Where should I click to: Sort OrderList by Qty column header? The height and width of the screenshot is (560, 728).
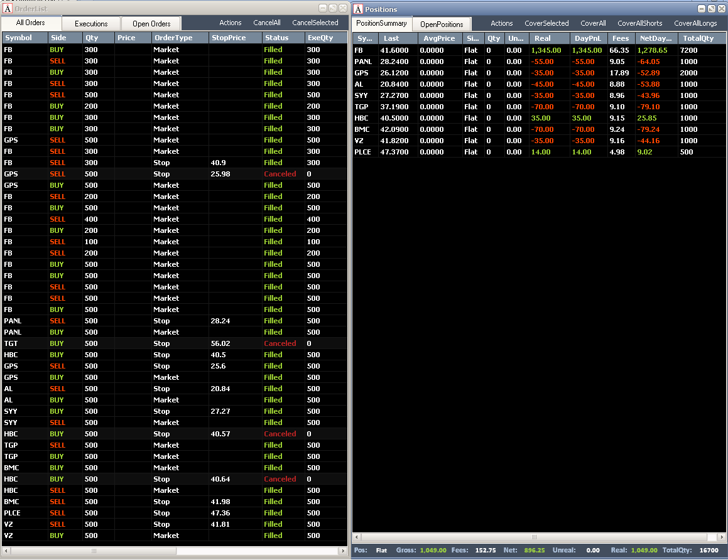[99, 38]
